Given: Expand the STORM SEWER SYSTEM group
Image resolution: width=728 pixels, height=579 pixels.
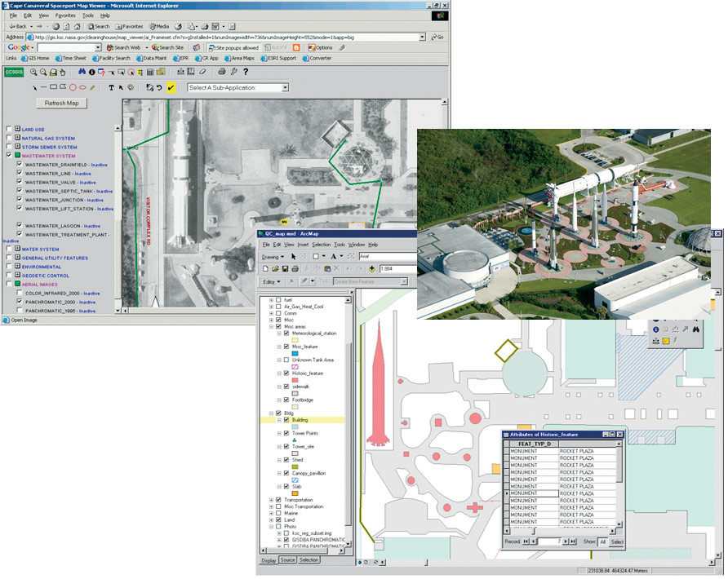Looking at the screenshot, I should [x=17, y=147].
